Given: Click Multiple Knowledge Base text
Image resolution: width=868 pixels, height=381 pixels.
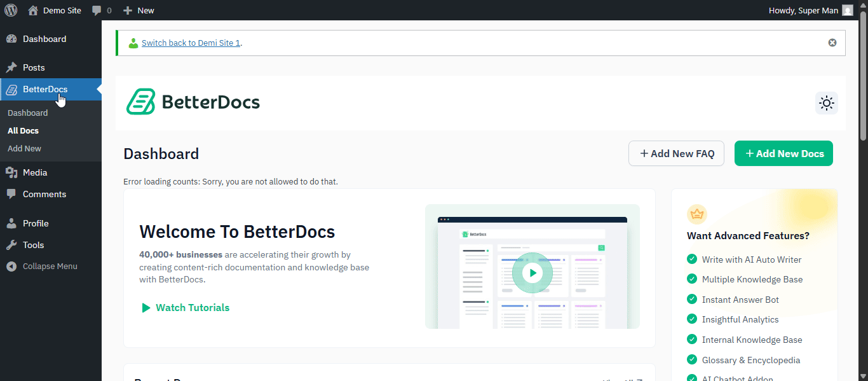Looking at the screenshot, I should [752, 279].
